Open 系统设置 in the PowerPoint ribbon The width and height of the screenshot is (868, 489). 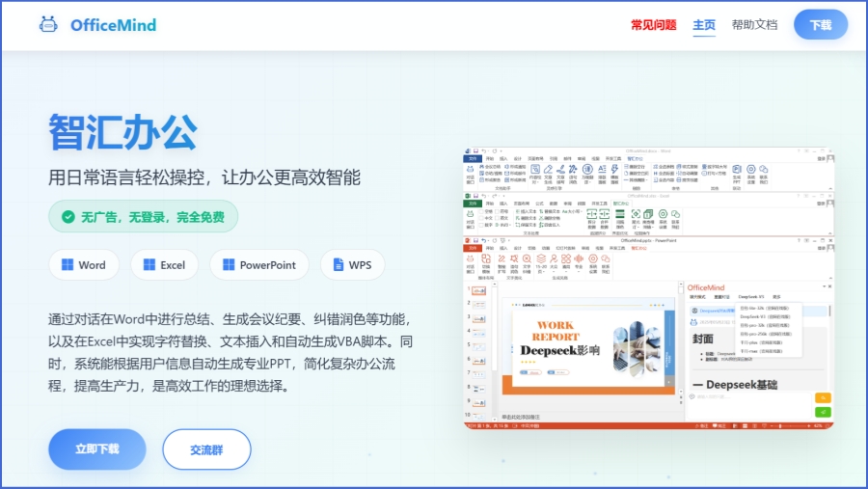(x=593, y=263)
